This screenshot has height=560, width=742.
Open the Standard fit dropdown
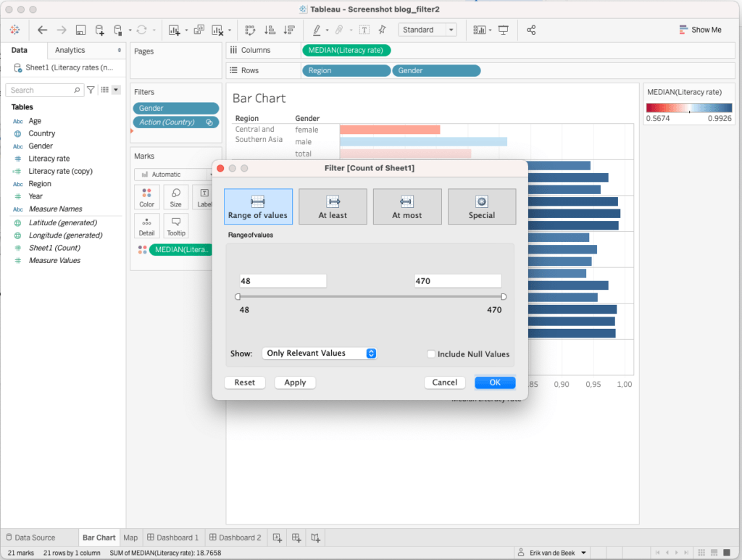[x=428, y=30]
